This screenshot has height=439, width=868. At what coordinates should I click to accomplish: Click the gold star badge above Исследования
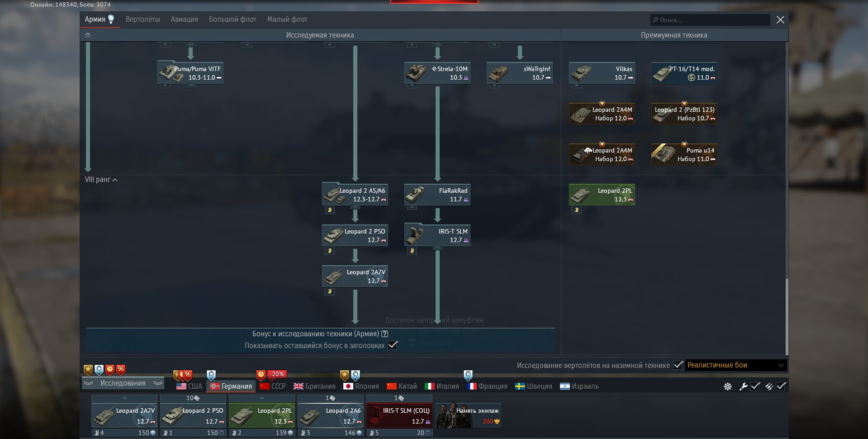click(x=88, y=370)
